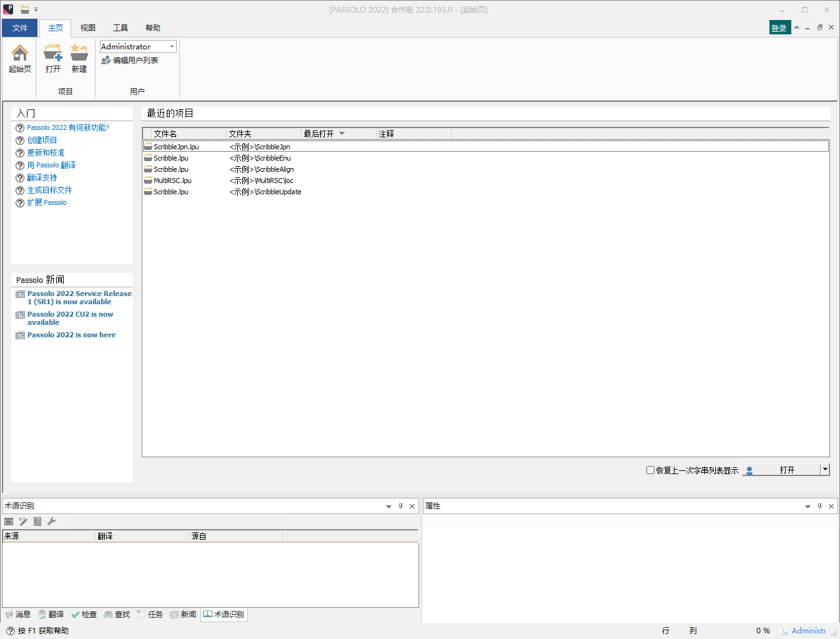Switch to the 主页 ribbon tab
Viewport: 840px width, 639px height.
click(56, 28)
